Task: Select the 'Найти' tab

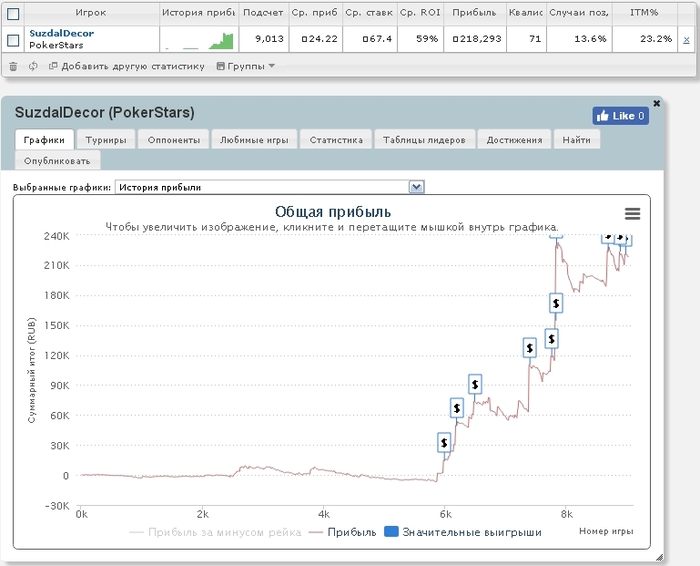Action: point(576,140)
